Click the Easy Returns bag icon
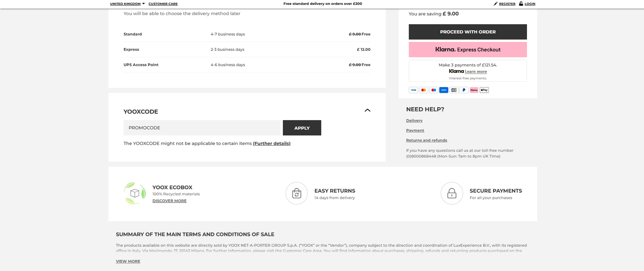644x271 pixels. [x=297, y=193]
